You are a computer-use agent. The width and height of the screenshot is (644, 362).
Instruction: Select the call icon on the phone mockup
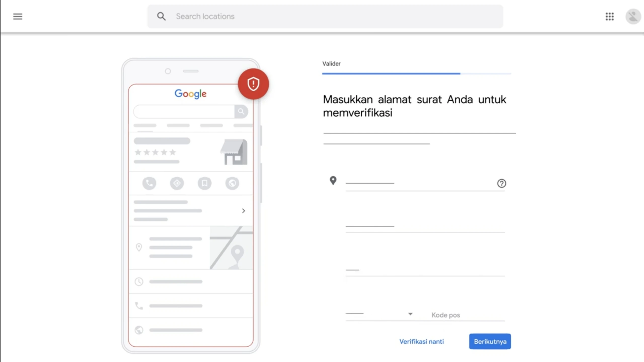(149, 183)
